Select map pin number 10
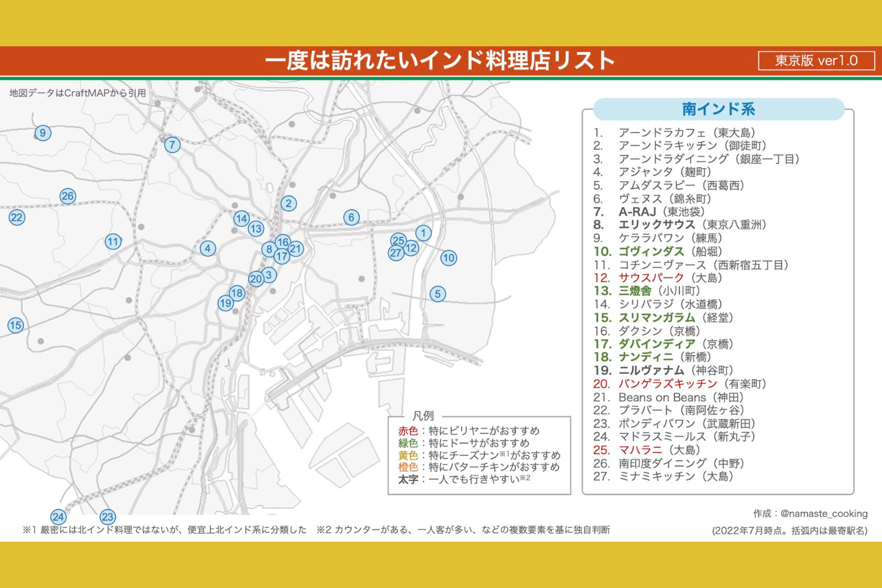Viewport: 882px width, 588px height. point(449,258)
